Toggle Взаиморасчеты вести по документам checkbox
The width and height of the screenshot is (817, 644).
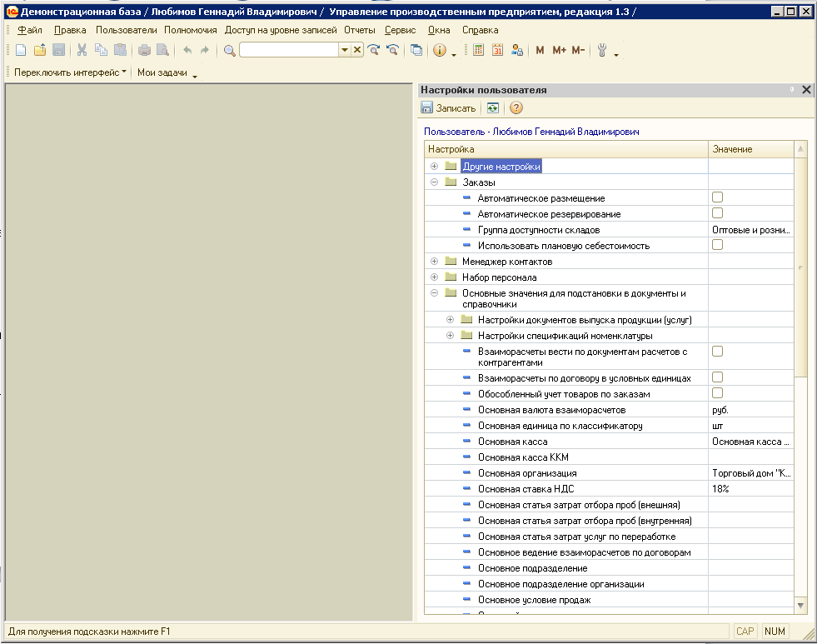[718, 352]
